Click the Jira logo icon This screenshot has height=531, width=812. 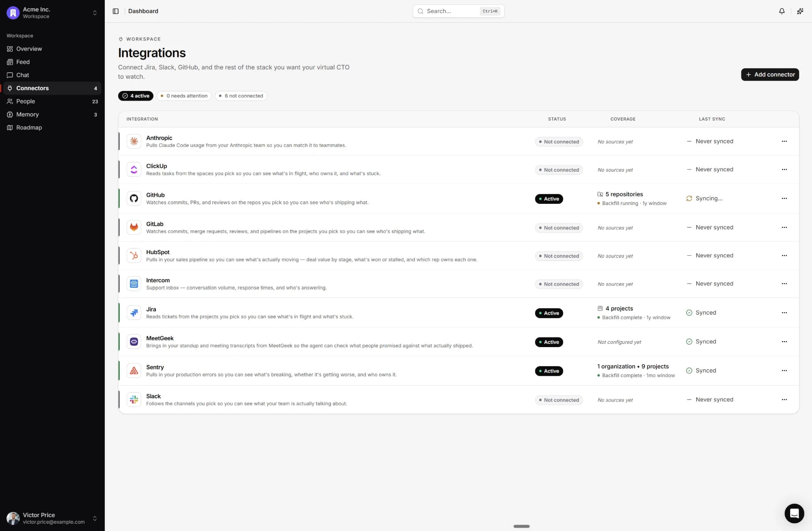coord(134,313)
